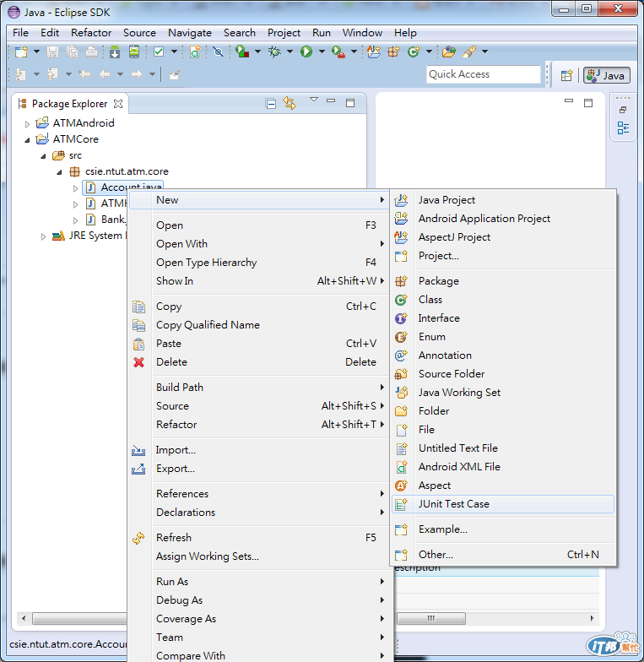Viewport: 644px width, 662px height.
Task: Open the Window menu
Action: (362, 32)
